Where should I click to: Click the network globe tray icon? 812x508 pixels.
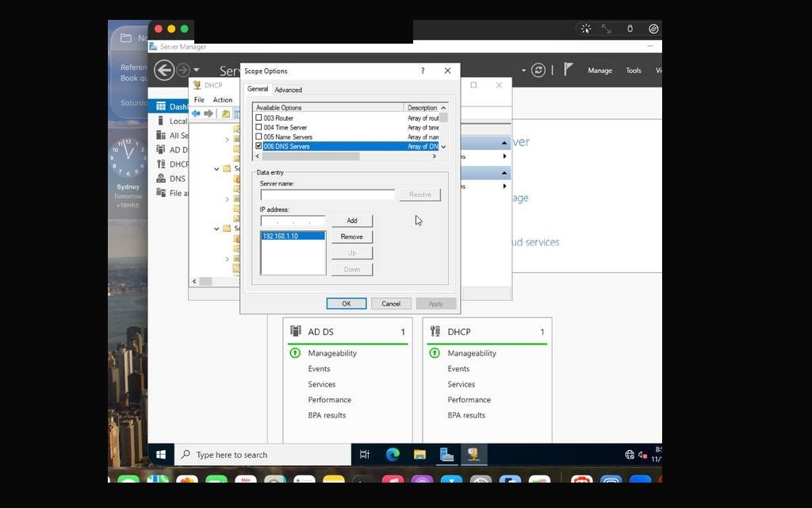(630, 455)
